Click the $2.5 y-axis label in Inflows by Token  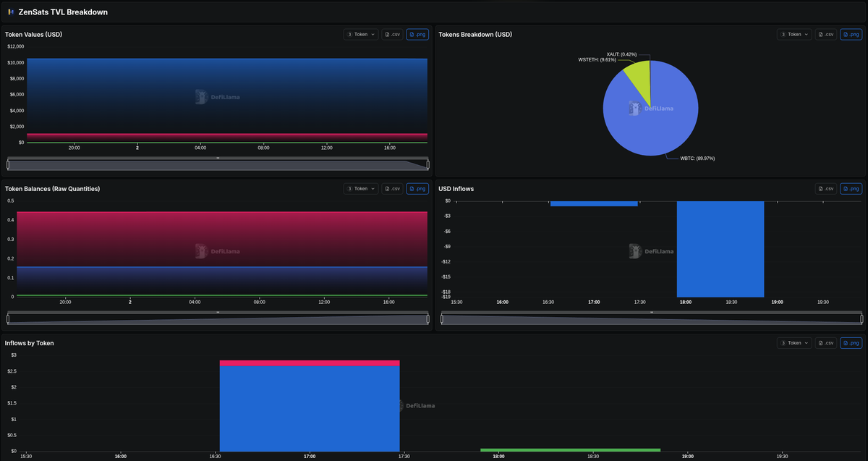[x=13, y=371]
